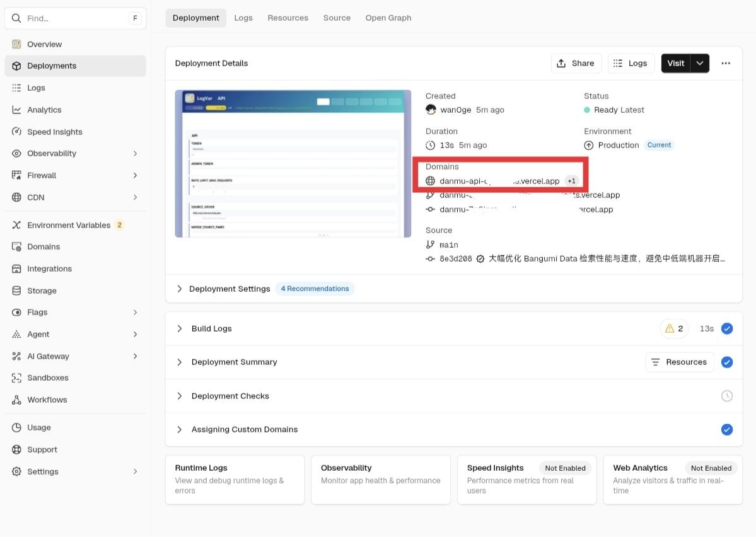Click the Support lifebuoy icon

(x=16, y=450)
